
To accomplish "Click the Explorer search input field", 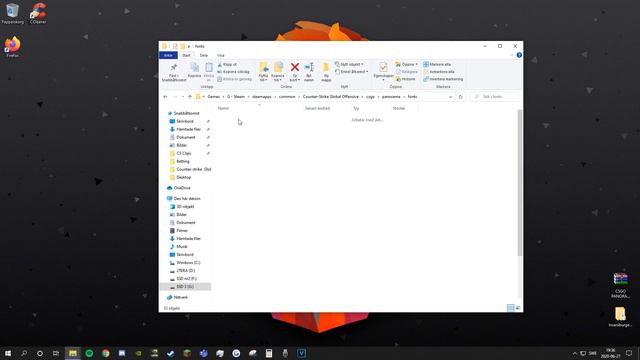I will point(495,97).
